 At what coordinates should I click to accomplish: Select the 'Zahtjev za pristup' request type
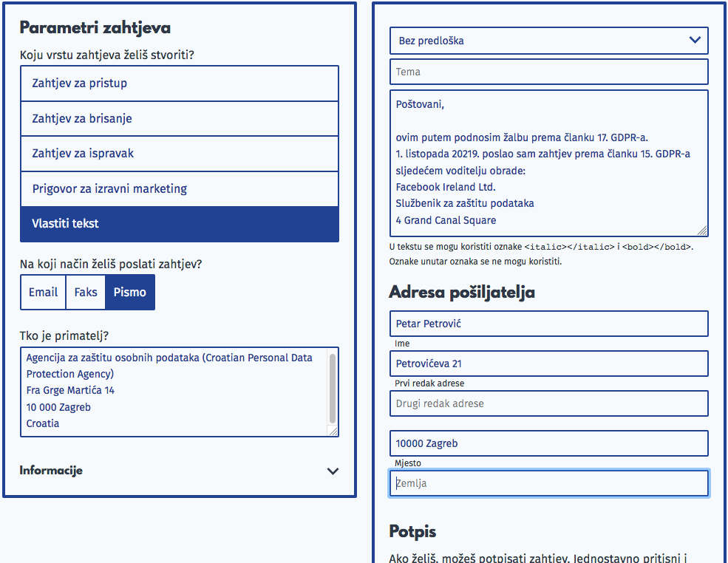(179, 83)
